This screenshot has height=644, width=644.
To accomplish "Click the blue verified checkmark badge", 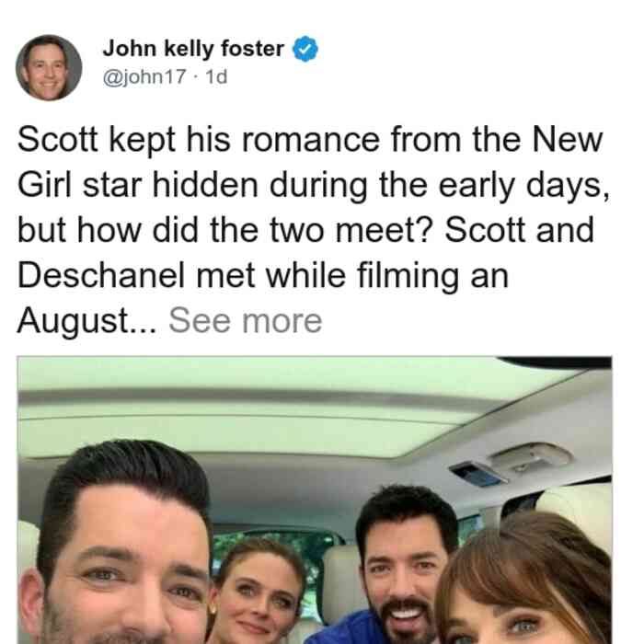I will (305, 49).
